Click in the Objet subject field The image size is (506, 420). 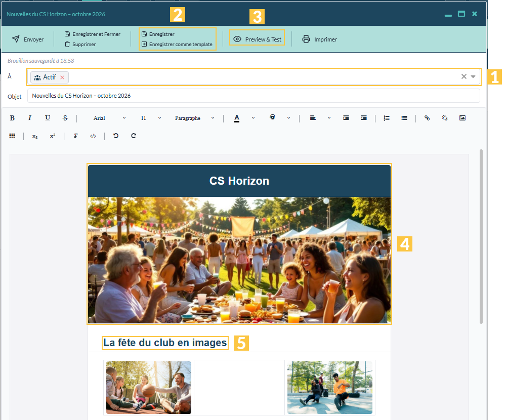tap(254, 96)
